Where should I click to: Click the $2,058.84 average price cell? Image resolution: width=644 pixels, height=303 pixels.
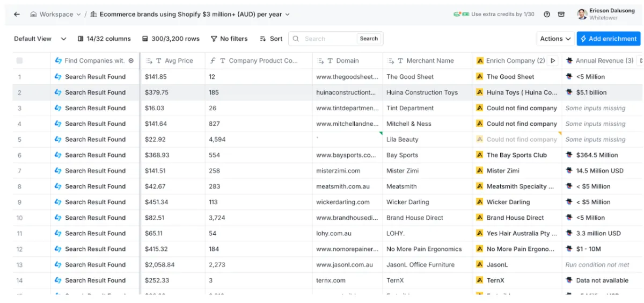tap(172, 265)
